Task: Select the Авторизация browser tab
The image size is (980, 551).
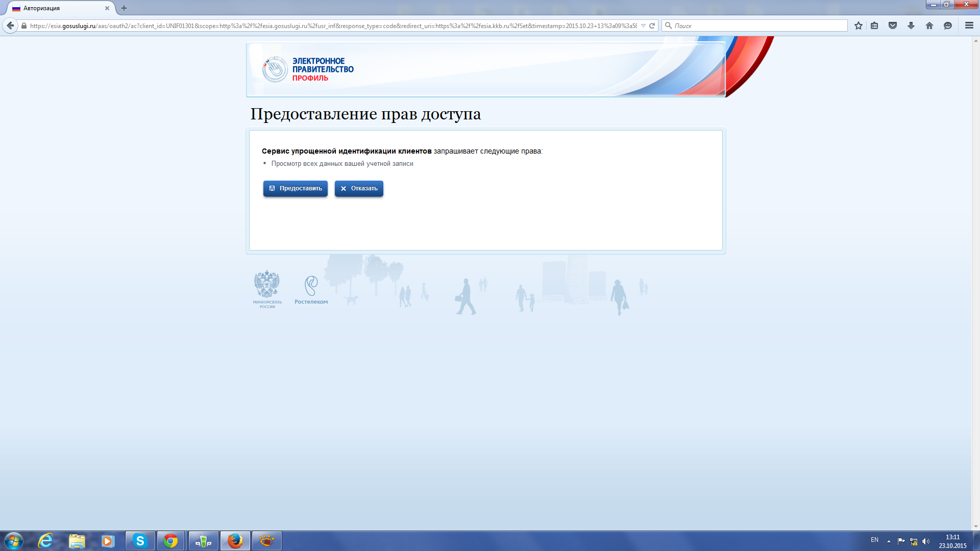Action: (x=56, y=8)
